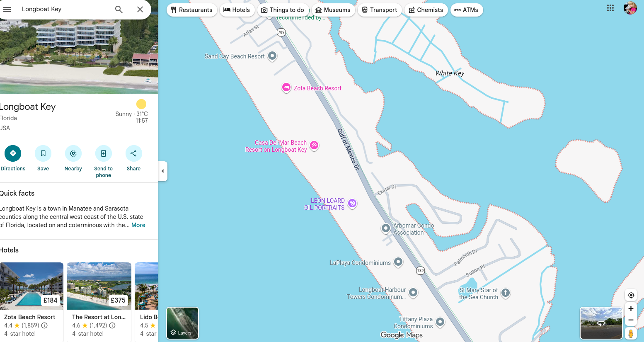Open the Street View thumbnail preview
Image resolution: width=644 pixels, height=342 pixels.
point(601,323)
